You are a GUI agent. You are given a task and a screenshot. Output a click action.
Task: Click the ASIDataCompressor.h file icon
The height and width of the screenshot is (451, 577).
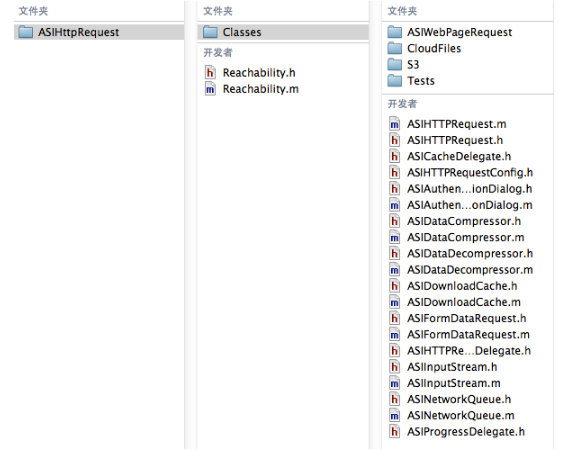click(x=394, y=221)
